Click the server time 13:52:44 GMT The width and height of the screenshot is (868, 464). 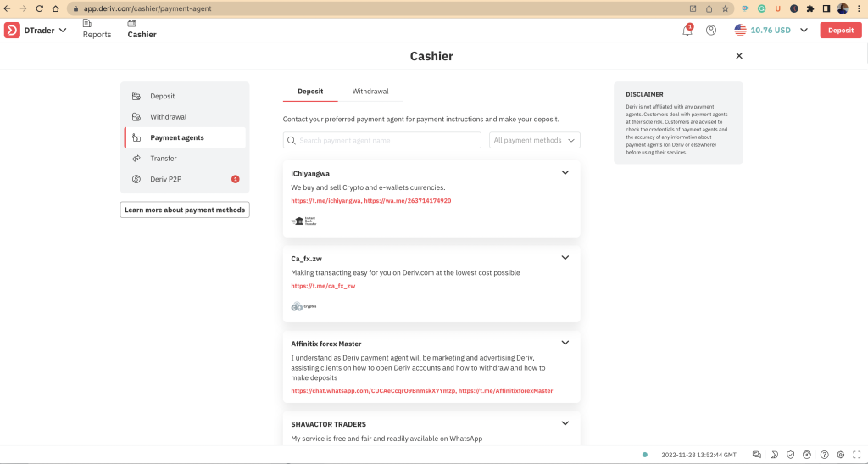pos(698,455)
